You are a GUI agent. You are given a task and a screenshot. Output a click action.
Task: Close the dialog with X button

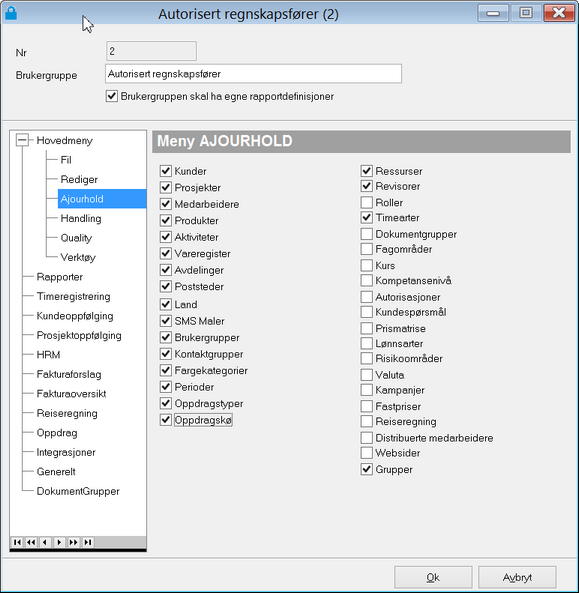coord(559,13)
